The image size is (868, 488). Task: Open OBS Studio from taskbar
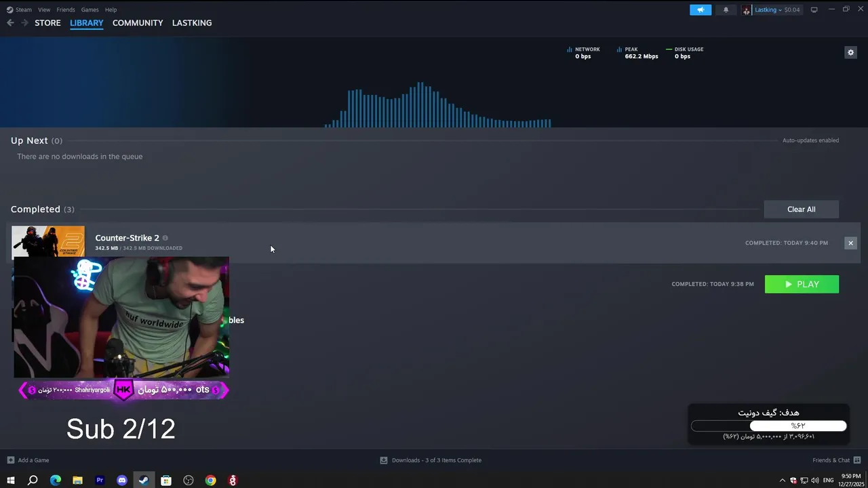(189, 481)
